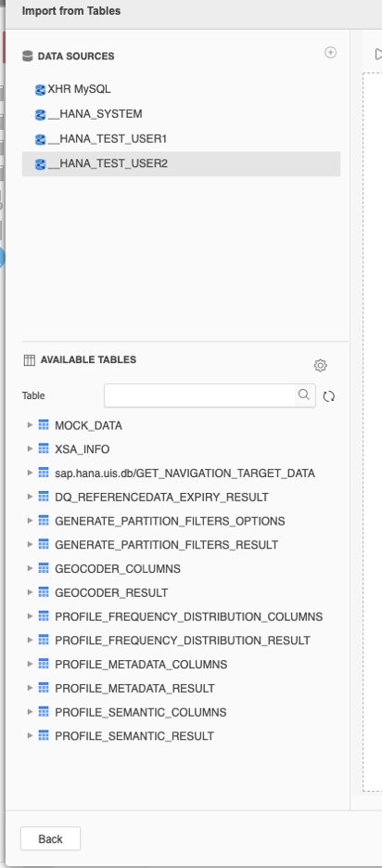Click the table search magnifier icon
This screenshot has height=868, width=382.
304,395
